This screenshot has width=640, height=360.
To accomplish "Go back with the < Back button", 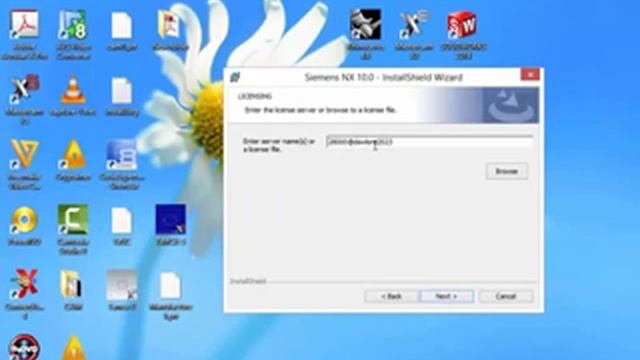I will (391, 296).
